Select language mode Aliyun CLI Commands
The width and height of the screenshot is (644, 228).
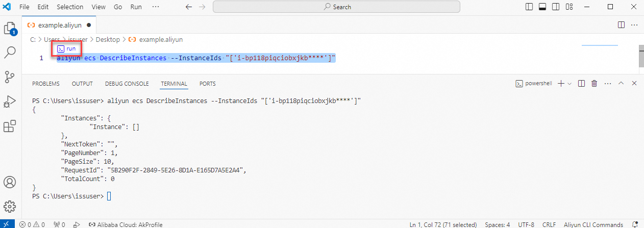[593, 224]
